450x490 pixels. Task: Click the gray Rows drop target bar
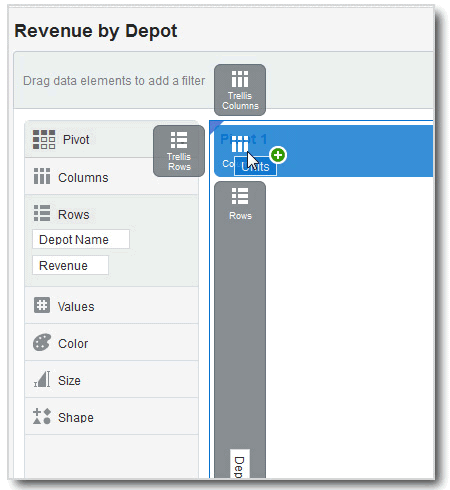240,329
